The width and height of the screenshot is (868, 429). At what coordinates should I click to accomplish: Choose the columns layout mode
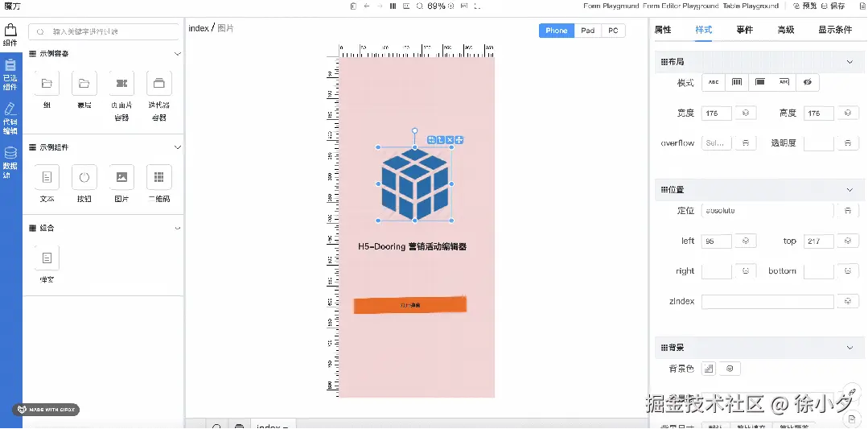pyautogui.click(x=737, y=82)
